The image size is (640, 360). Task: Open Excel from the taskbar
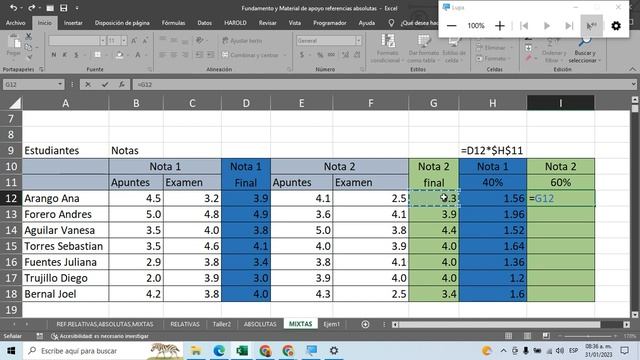[242, 351]
